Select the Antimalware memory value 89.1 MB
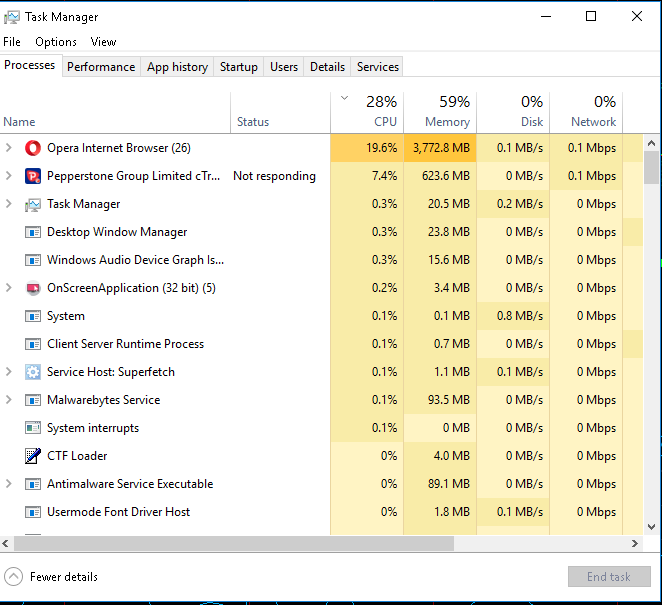This screenshot has height=605, width=662. click(x=449, y=484)
